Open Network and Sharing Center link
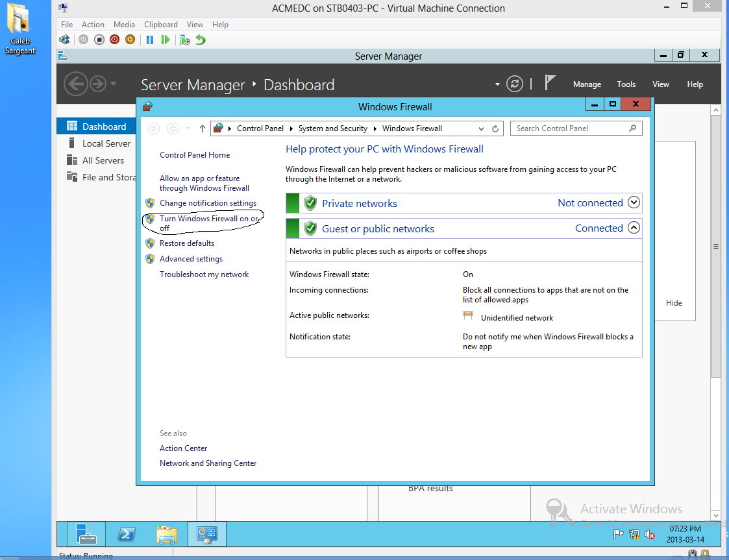Screen dimensions: 729x560 [x=208, y=463]
